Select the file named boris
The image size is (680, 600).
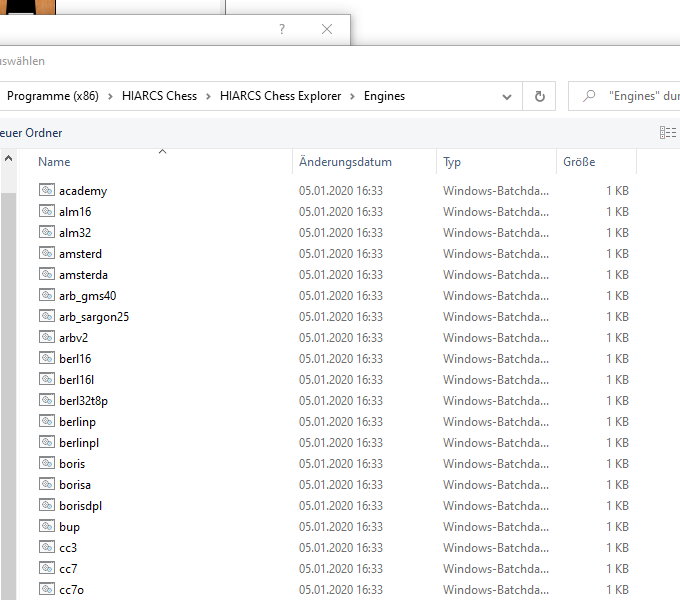click(72, 463)
